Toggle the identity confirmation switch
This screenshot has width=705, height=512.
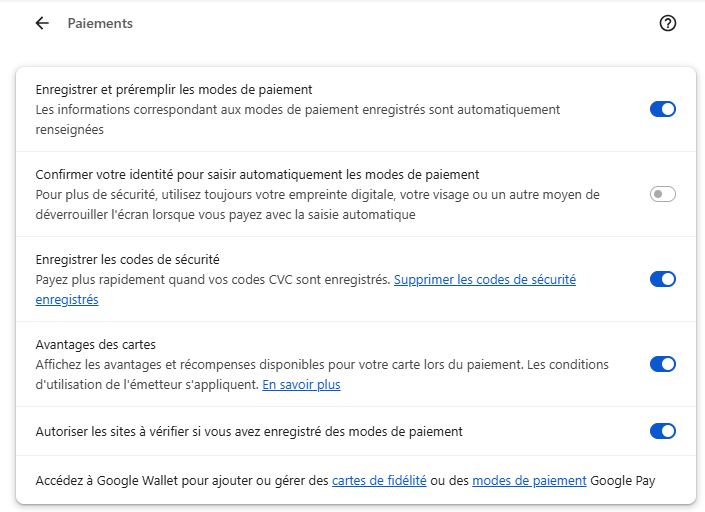click(662, 194)
